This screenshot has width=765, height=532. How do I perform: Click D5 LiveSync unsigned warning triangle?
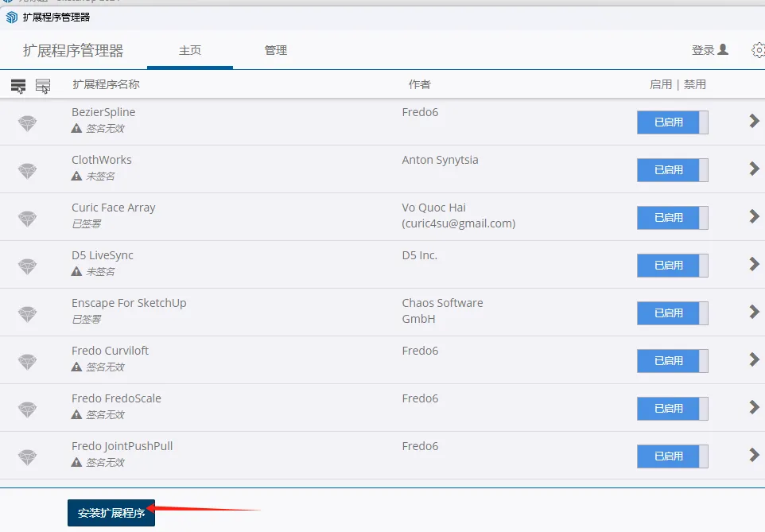pos(76,271)
